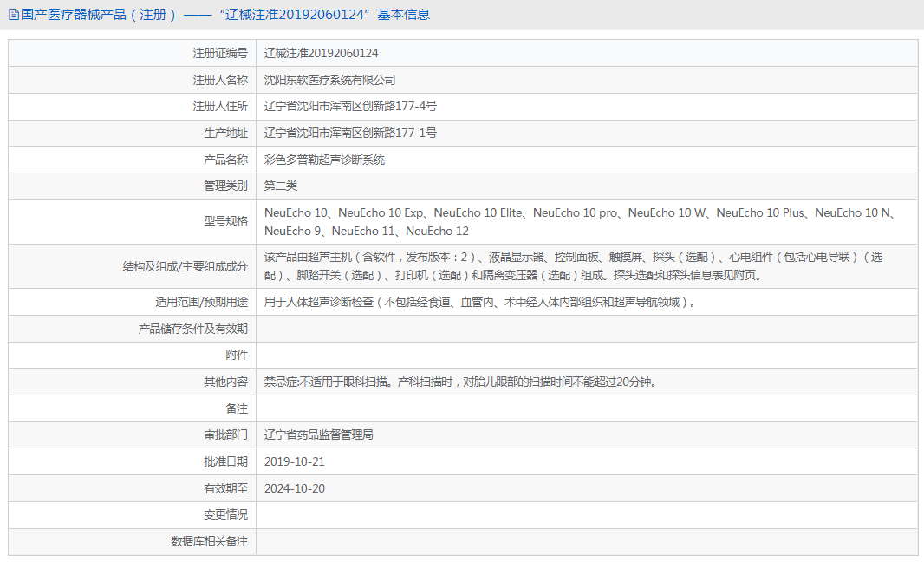Click the document icon beside the page title
The width and height of the screenshot is (924, 562).
pyautogui.click(x=14, y=15)
